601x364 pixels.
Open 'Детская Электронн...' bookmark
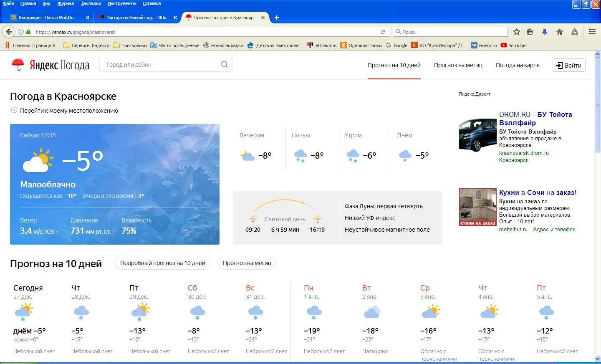[x=275, y=45]
